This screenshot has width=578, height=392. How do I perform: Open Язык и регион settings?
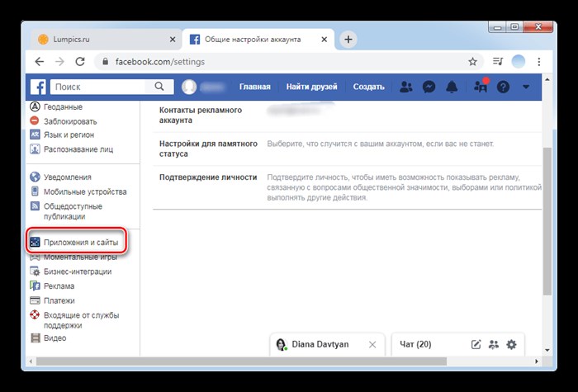pos(69,135)
